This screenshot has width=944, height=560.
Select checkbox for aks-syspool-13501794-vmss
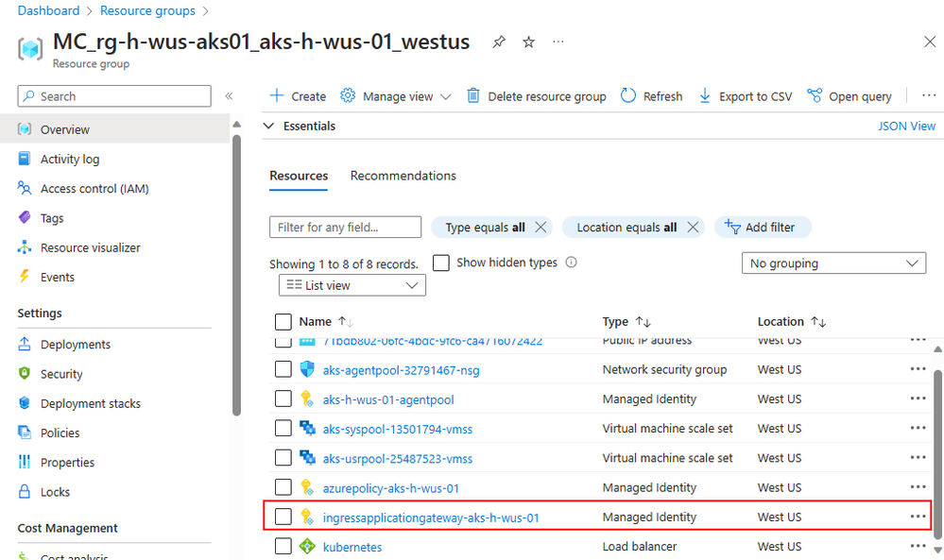pos(283,429)
